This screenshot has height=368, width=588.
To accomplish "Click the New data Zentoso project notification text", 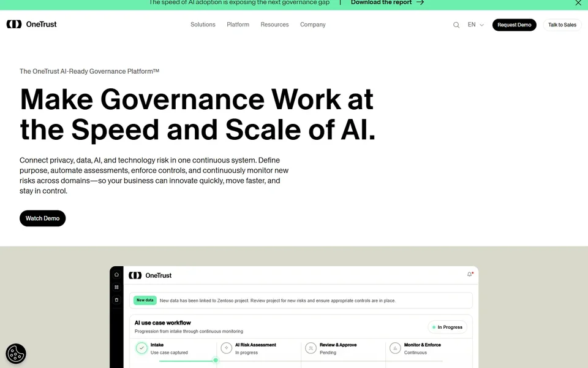I will point(277,301).
